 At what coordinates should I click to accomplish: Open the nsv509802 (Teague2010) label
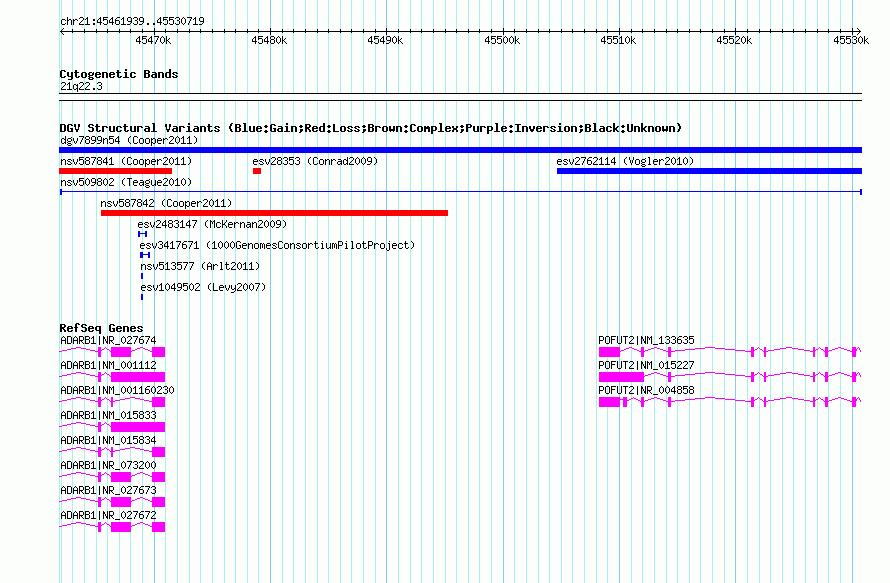126,182
